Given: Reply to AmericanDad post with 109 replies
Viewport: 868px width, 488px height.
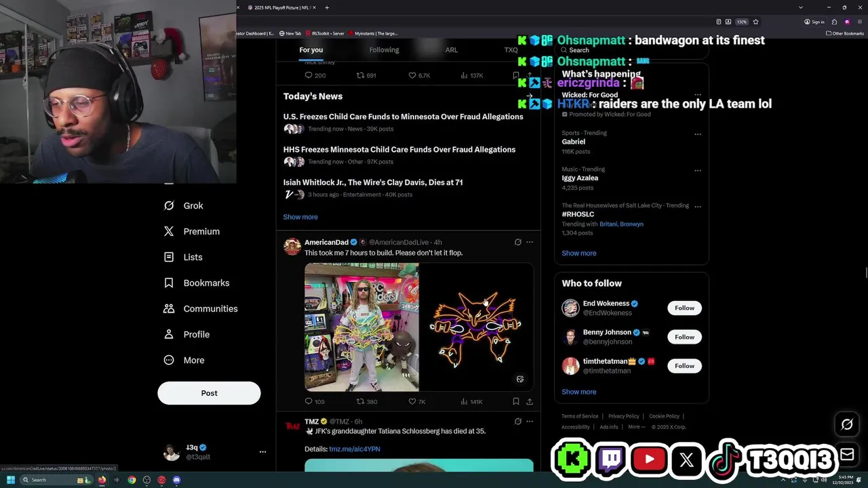Looking at the screenshot, I should [x=315, y=401].
